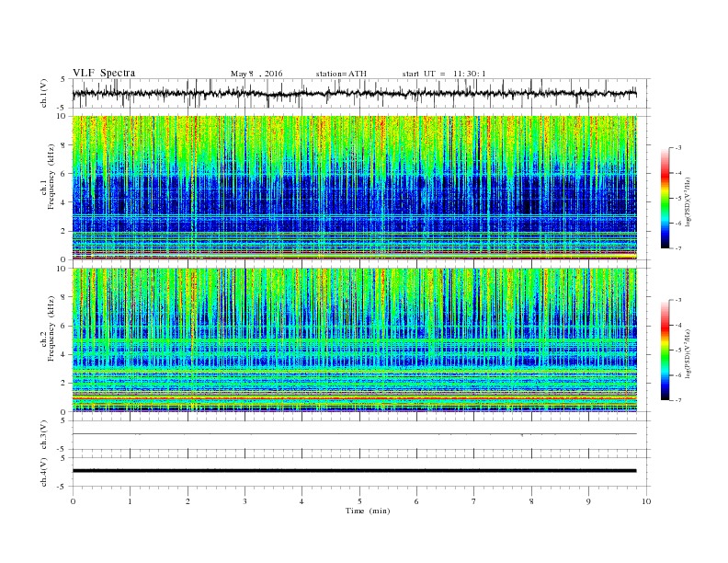The width and height of the screenshot is (728, 563).
Task: Click time axis tick label "10"
Action: point(646,501)
